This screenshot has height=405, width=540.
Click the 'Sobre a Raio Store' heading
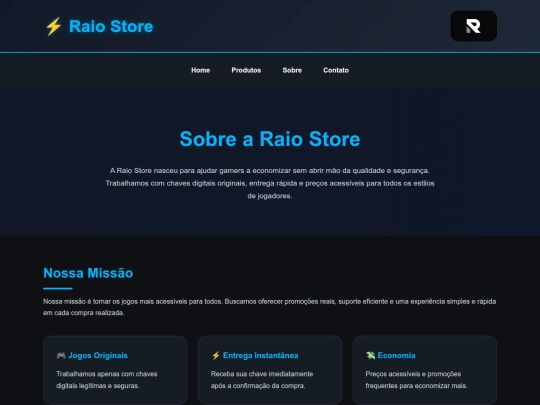pyautogui.click(x=270, y=139)
